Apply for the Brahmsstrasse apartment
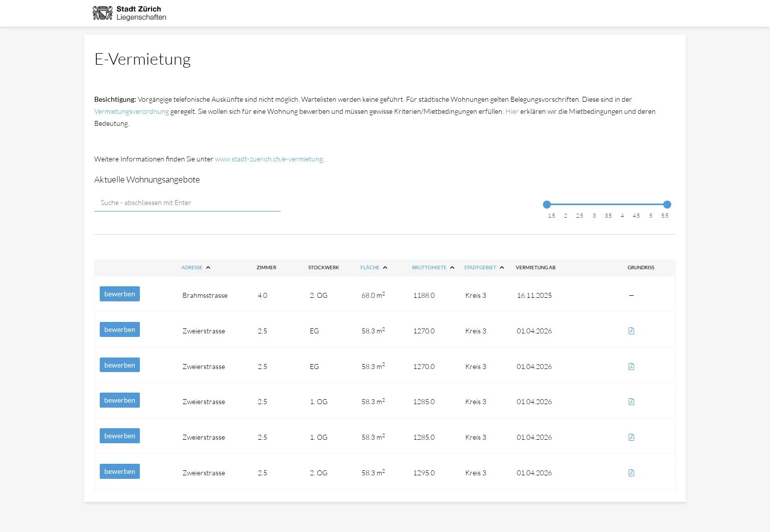770x532 pixels. [x=120, y=294]
